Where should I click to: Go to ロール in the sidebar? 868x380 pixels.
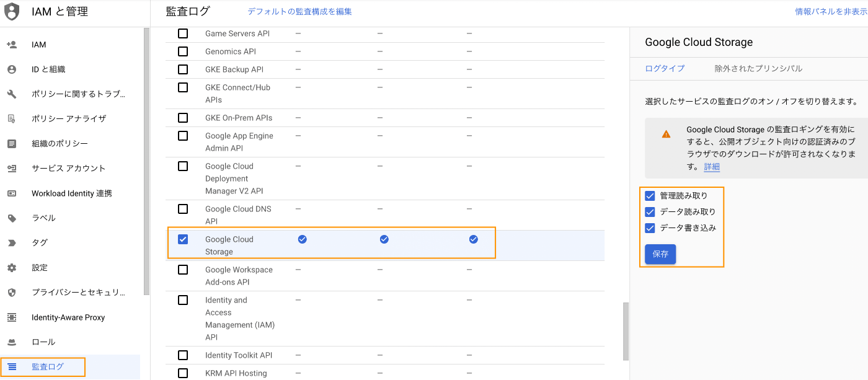[70, 342]
